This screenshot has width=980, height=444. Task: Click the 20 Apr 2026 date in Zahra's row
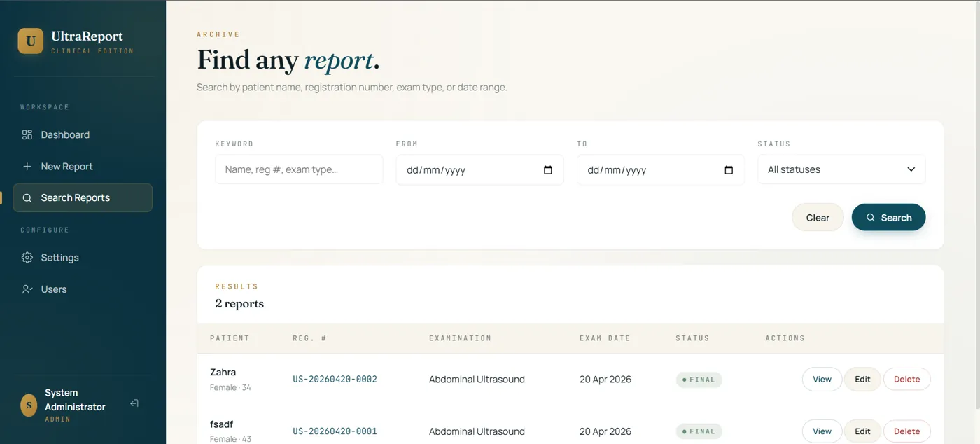pyautogui.click(x=605, y=379)
